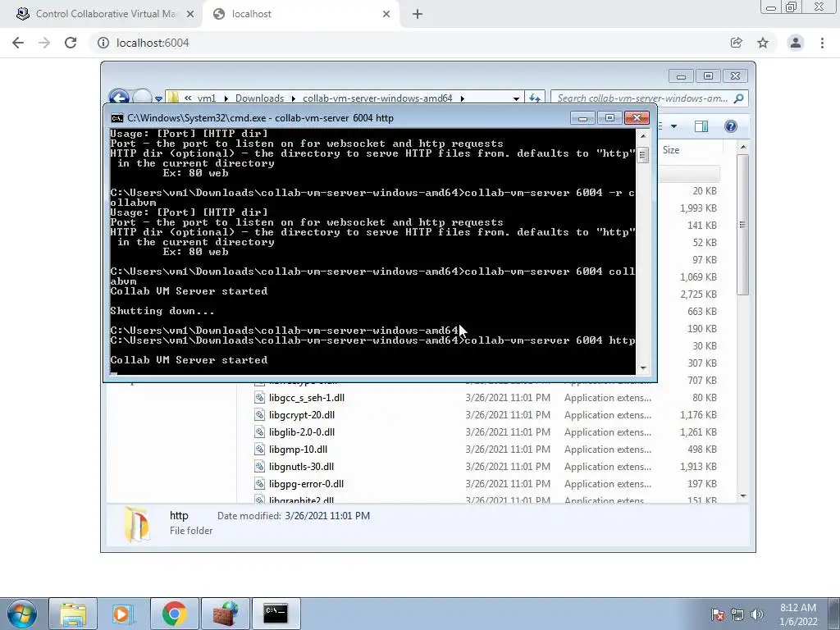Click the 1,913 KB size cell
The width and height of the screenshot is (840, 630).
(698, 467)
